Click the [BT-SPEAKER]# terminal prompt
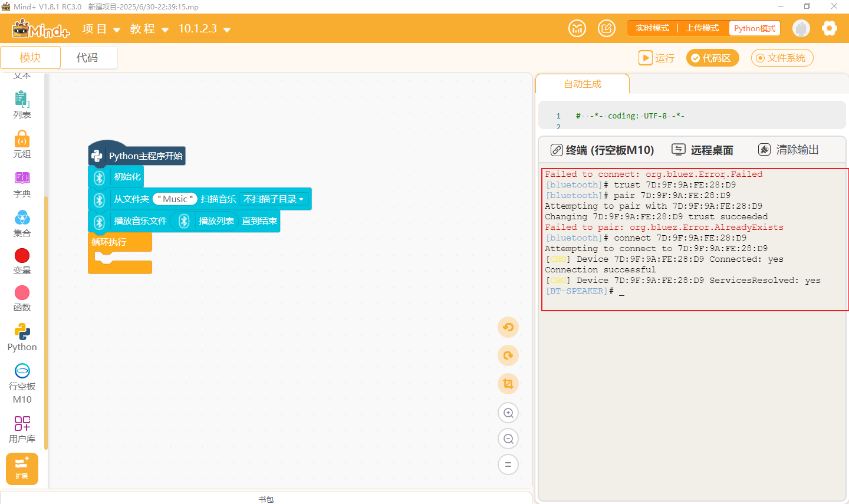Image resolution: width=849 pixels, height=504 pixels. (x=579, y=291)
